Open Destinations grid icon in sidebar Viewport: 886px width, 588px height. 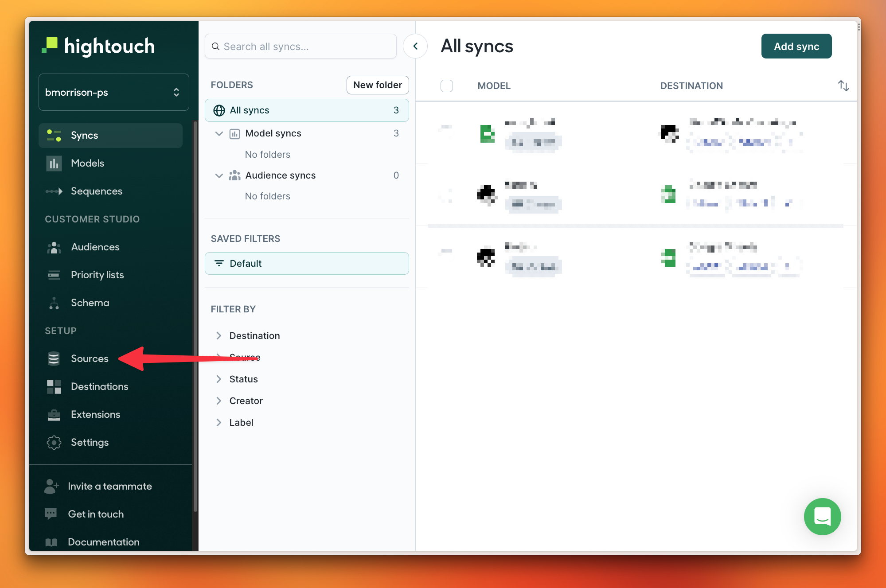54,386
